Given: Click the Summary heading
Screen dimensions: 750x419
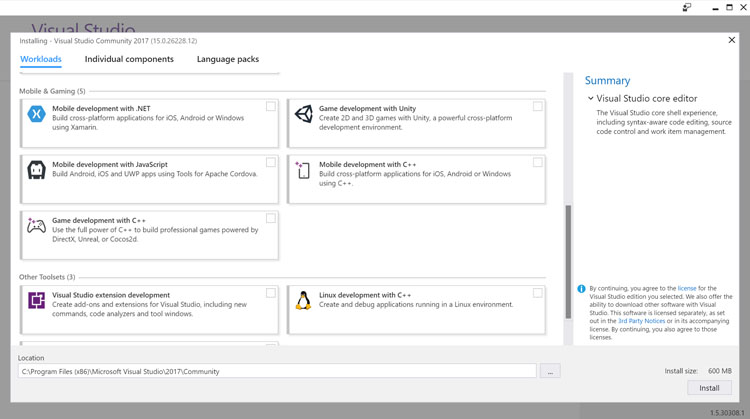Looking at the screenshot, I should pyautogui.click(x=607, y=80).
